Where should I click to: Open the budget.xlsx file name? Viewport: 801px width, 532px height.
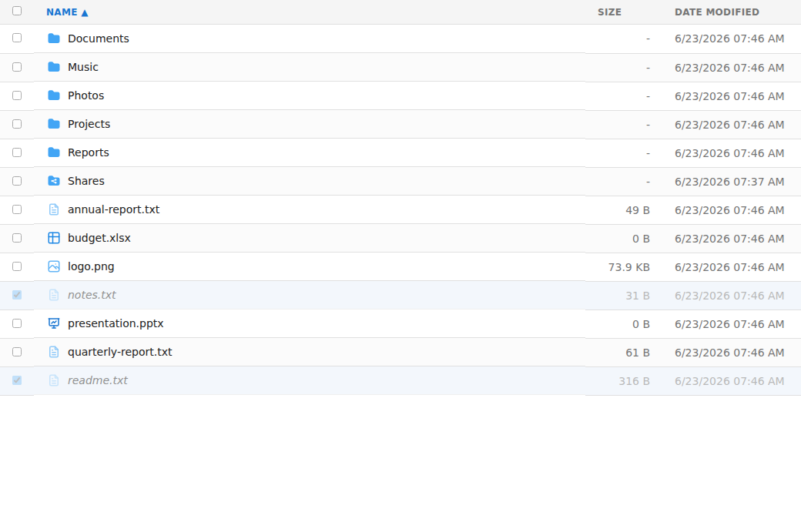[x=99, y=238]
